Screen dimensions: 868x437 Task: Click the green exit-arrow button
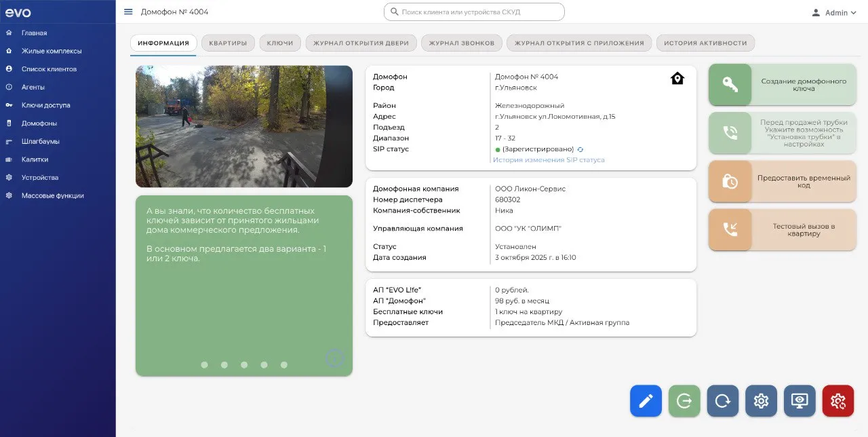click(x=684, y=400)
